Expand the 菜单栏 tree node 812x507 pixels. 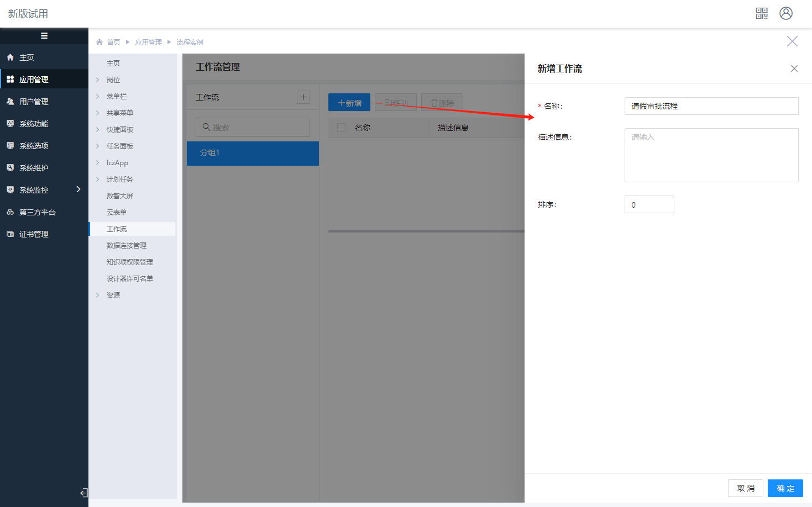click(x=98, y=97)
